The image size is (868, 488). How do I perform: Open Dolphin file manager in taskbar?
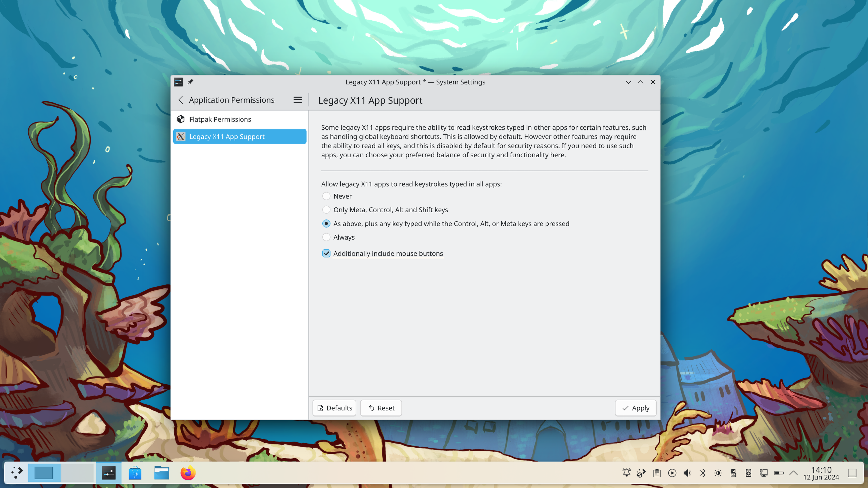coord(161,473)
